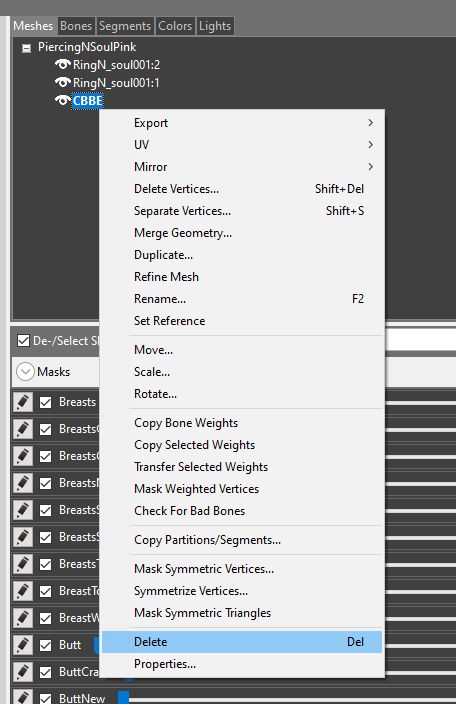This screenshot has width=456, height=704.
Task: Choose Duplicate from the context menu
Action: click(x=242, y=255)
